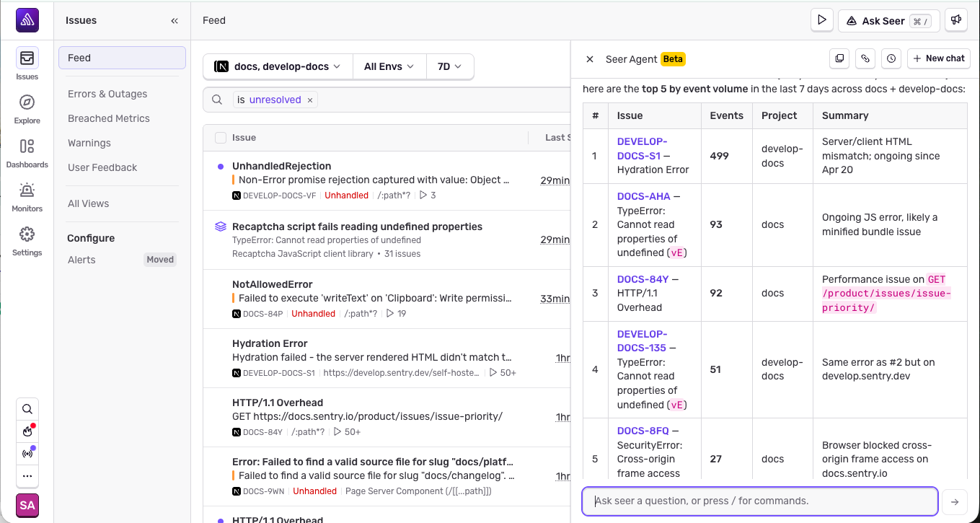Close the Seer Agent panel
Viewport: 980px width, 523px height.
[590, 59]
